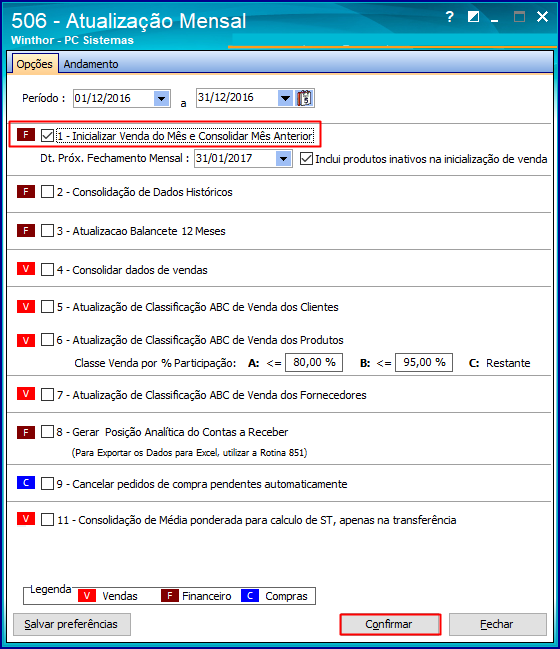Check 9 - Cancelar pedidos de compra pendentes

pos(47,483)
